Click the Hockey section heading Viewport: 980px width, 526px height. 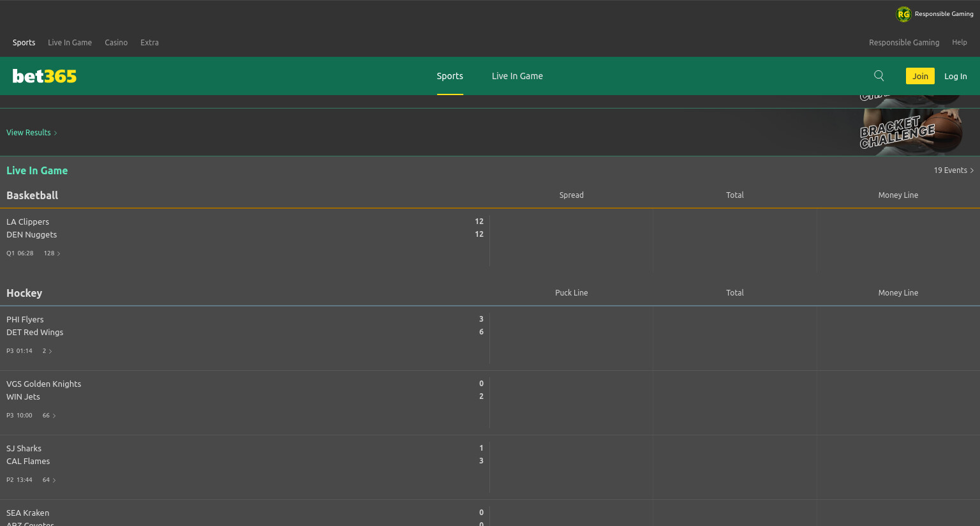tap(24, 293)
